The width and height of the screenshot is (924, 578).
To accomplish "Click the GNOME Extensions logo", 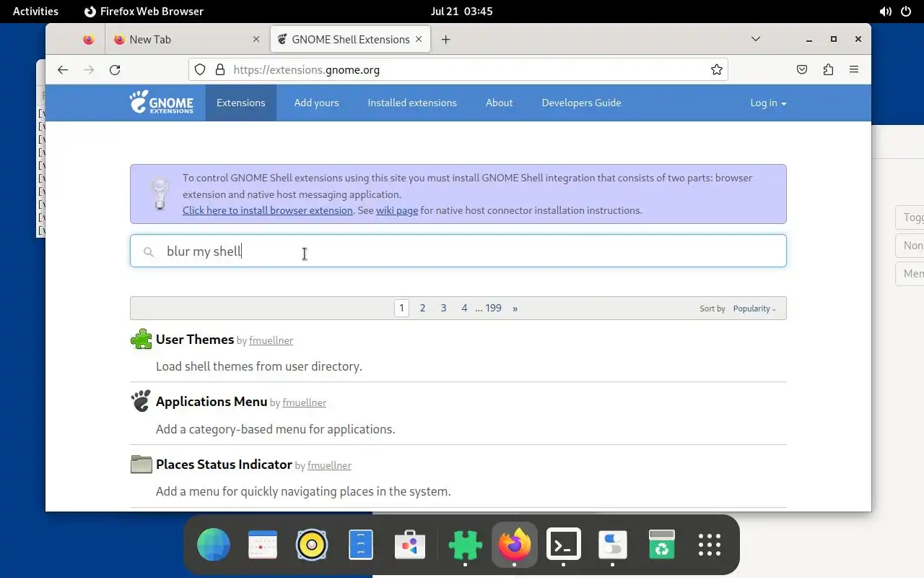I will [x=162, y=102].
